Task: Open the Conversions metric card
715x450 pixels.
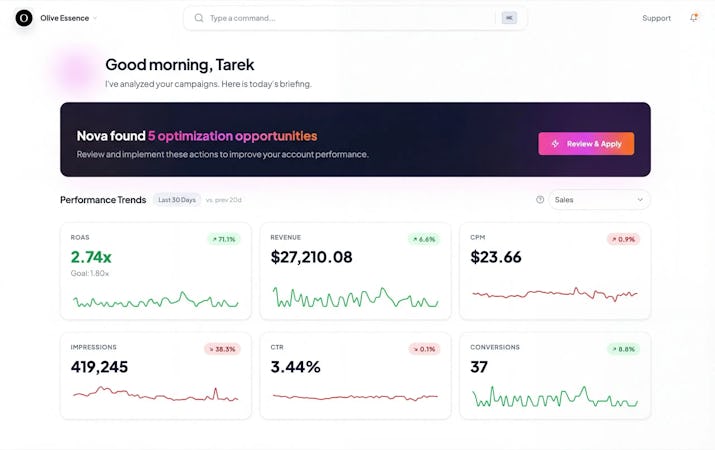Action: click(555, 376)
